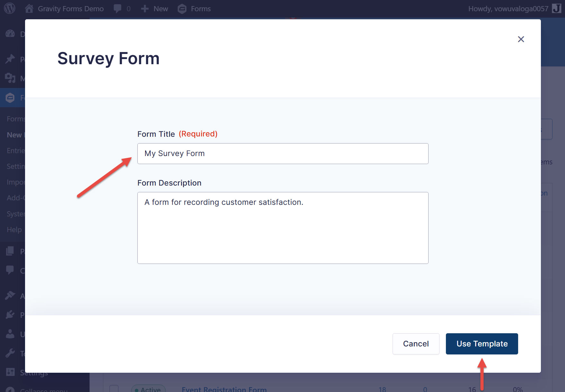The height and width of the screenshot is (392, 565).
Task: Click the user avatar in admin bar
Action: tap(556, 8)
